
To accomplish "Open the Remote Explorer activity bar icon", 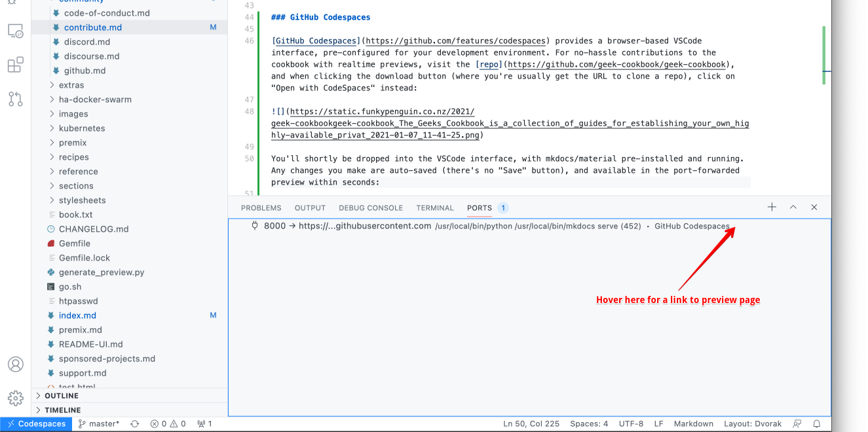I will click(x=16, y=31).
